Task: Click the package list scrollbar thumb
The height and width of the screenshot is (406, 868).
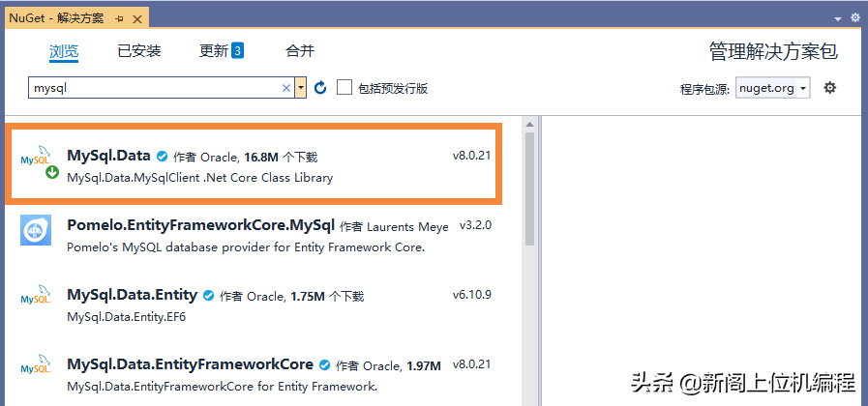Action: (529, 188)
